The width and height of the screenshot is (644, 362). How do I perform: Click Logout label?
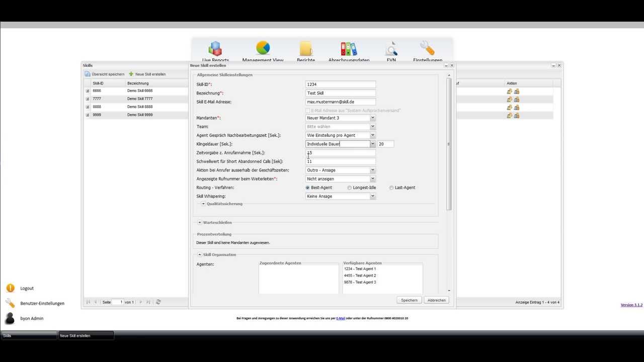tap(27, 288)
